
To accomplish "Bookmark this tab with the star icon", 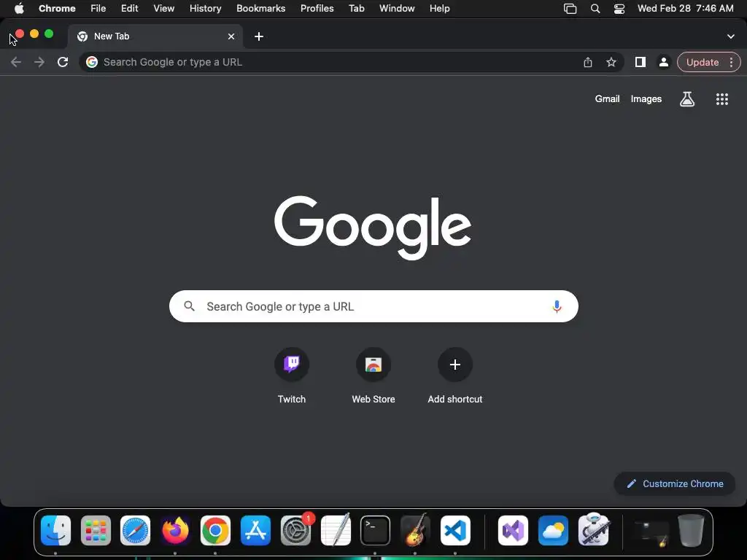I will (x=611, y=62).
